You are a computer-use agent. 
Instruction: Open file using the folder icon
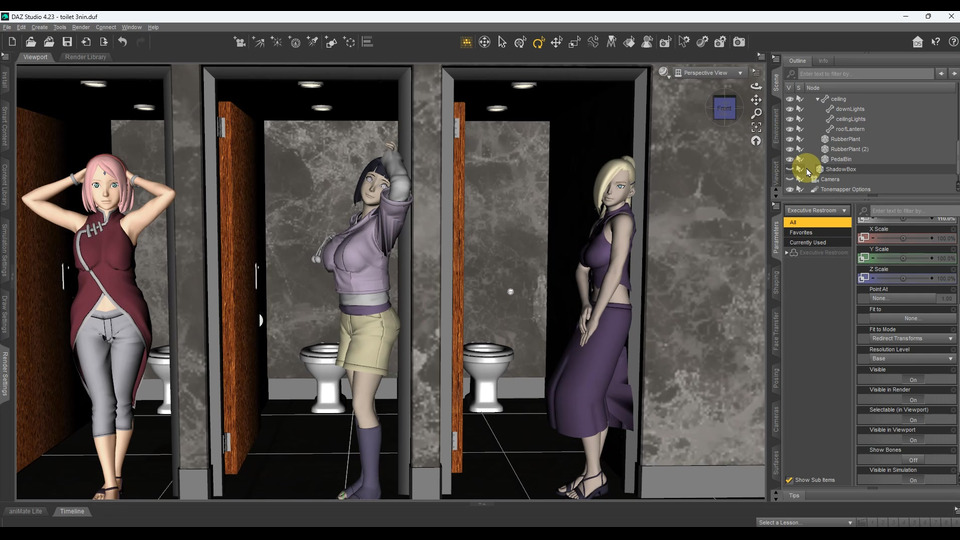coord(31,42)
